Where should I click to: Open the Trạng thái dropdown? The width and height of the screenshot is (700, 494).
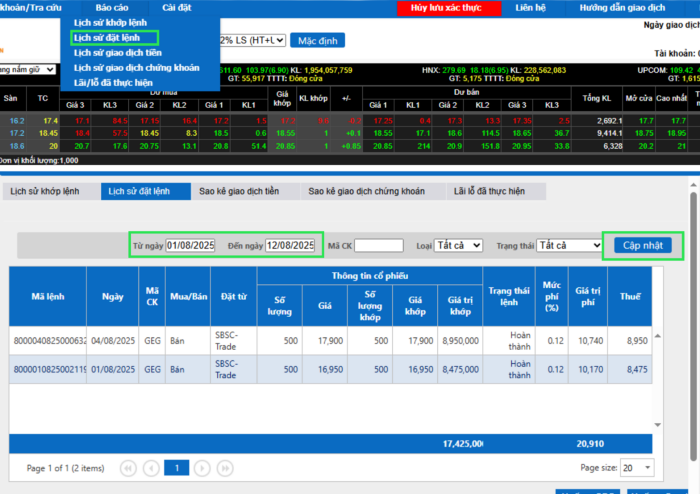point(569,245)
